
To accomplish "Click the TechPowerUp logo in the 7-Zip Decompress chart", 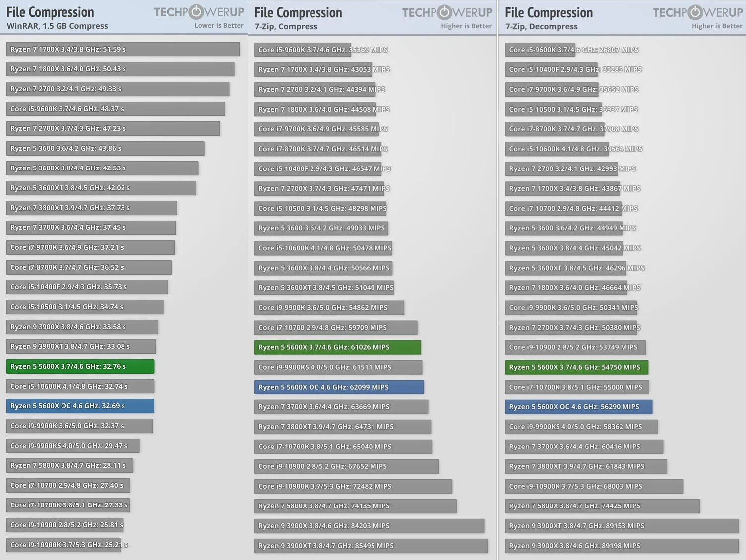I will pyautogui.click(x=697, y=12).
